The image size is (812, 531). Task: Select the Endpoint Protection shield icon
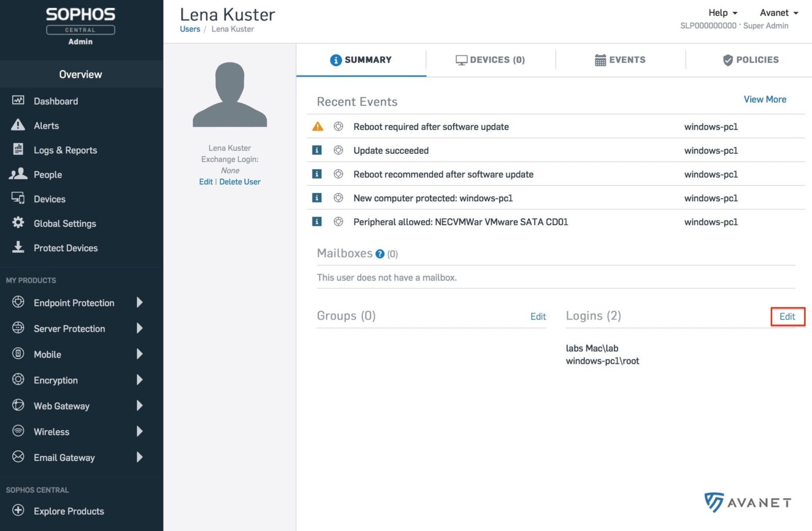coord(17,302)
